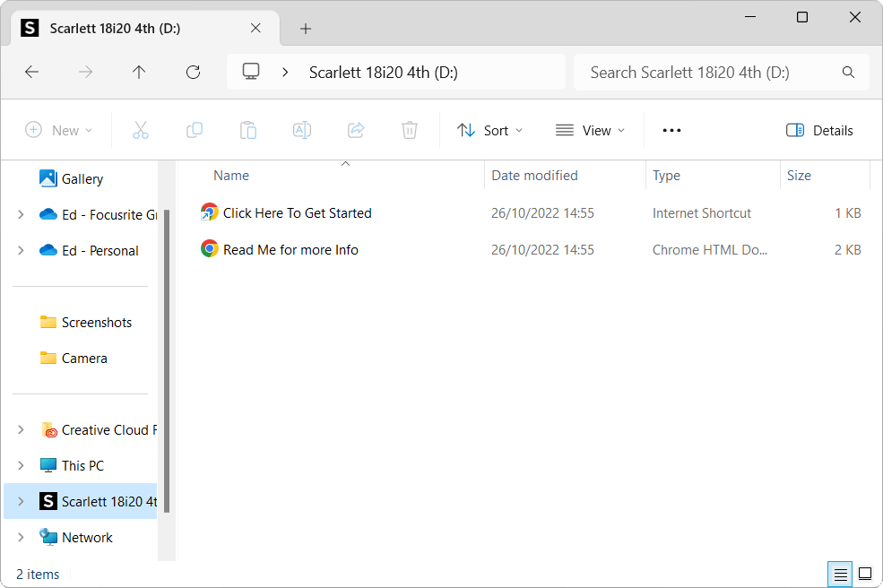883x588 pixels.
Task: Expand the Network tree node
Action: [21, 538]
